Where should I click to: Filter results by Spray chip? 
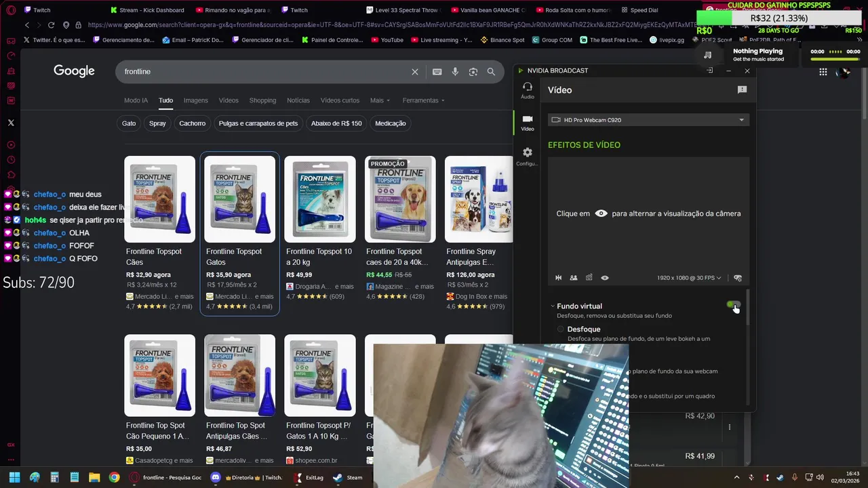point(157,123)
